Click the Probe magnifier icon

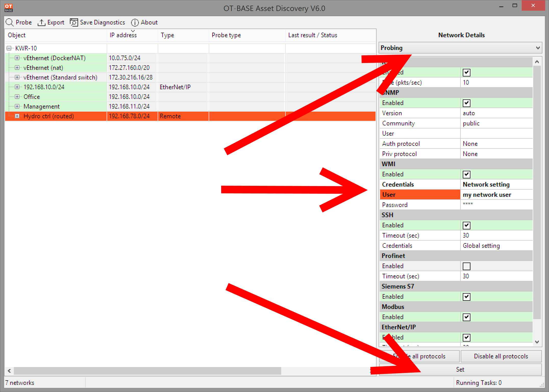(x=10, y=22)
